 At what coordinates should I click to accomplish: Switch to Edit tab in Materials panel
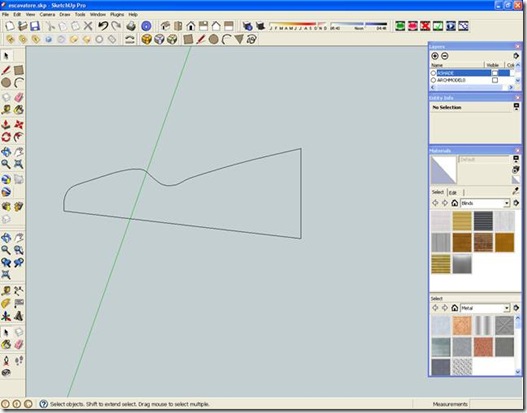[453, 193]
